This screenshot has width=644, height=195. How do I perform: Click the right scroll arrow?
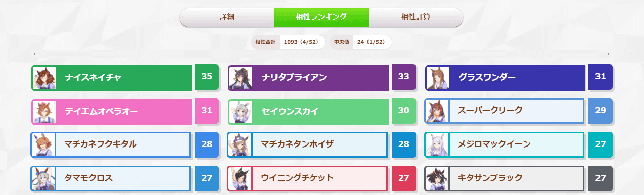609,54
